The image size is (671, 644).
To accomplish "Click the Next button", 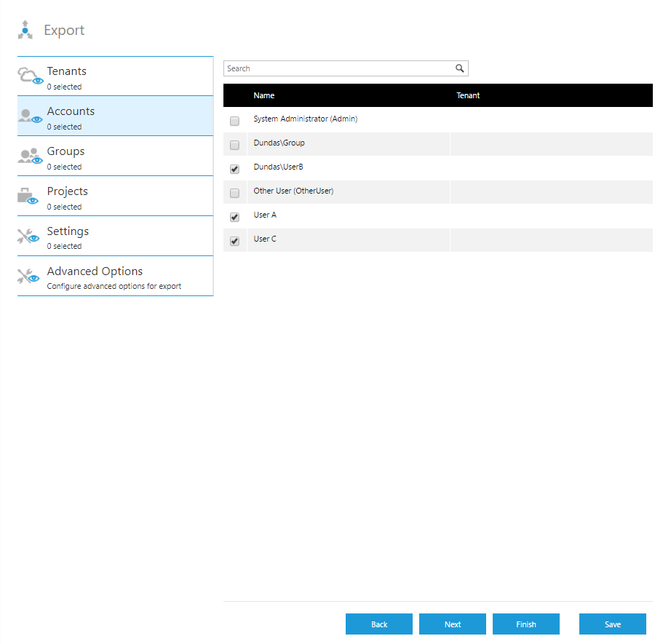I will (452, 624).
